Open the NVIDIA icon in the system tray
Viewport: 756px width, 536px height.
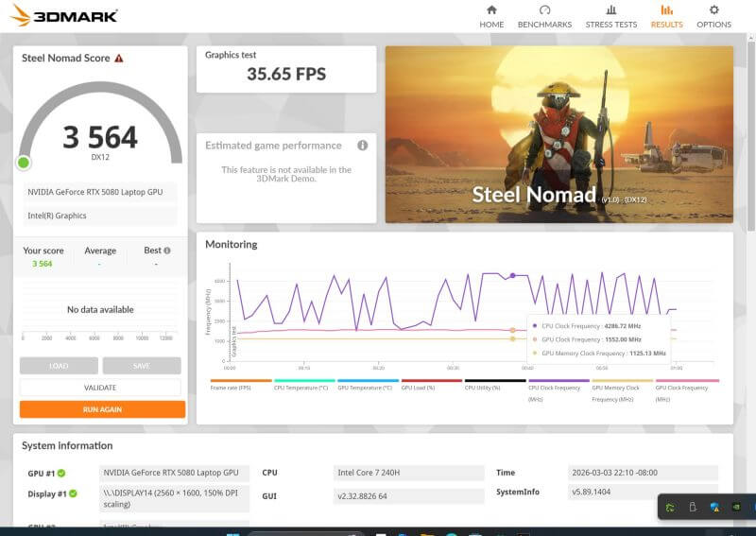click(737, 508)
